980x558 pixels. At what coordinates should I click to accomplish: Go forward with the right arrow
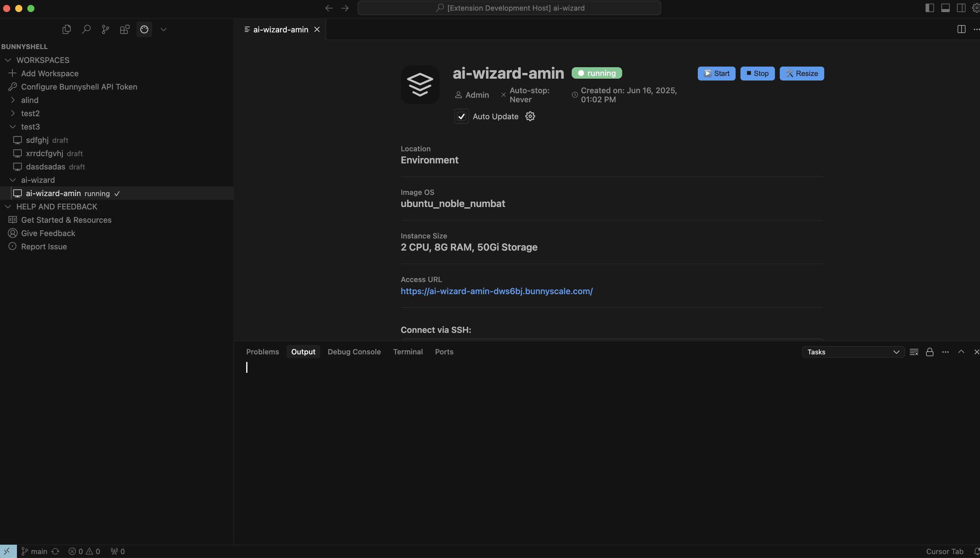pyautogui.click(x=345, y=8)
